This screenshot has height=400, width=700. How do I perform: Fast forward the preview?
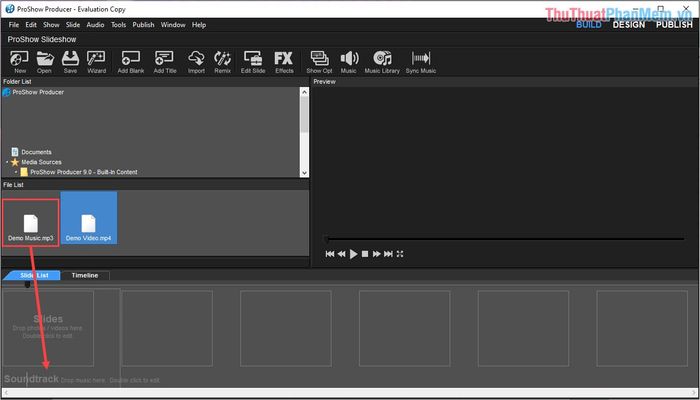pos(377,254)
